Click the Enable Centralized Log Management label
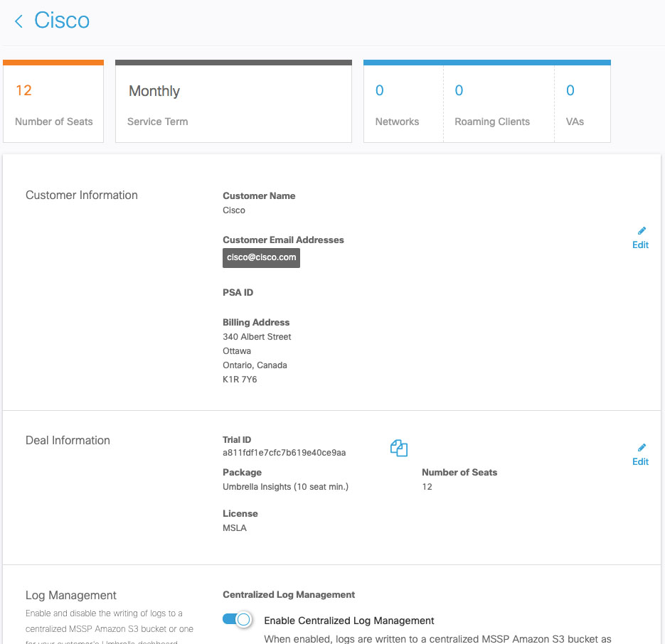The width and height of the screenshot is (665, 644). point(349,621)
